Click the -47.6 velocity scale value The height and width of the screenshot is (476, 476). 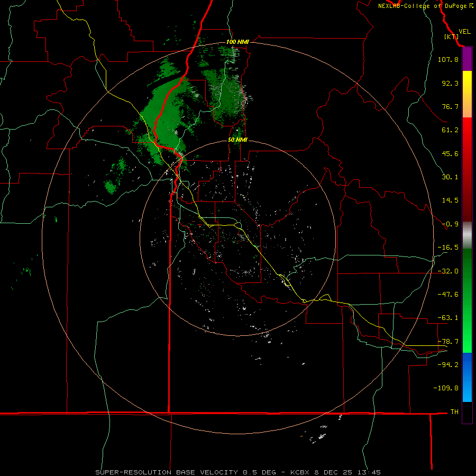pyautogui.click(x=448, y=295)
